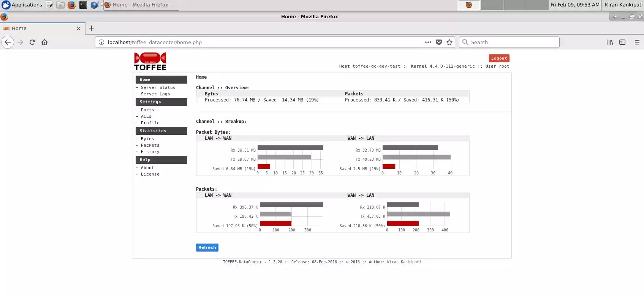Toggle the sidebar view icon

click(x=622, y=42)
